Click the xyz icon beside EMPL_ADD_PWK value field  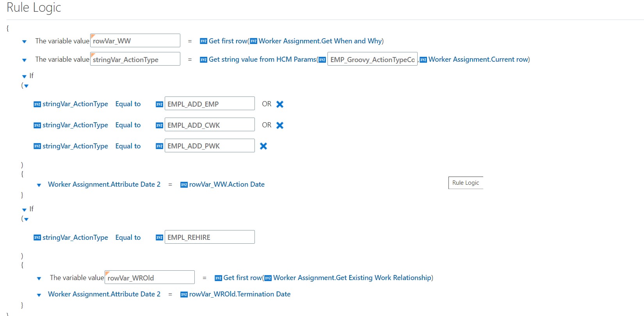pos(159,146)
